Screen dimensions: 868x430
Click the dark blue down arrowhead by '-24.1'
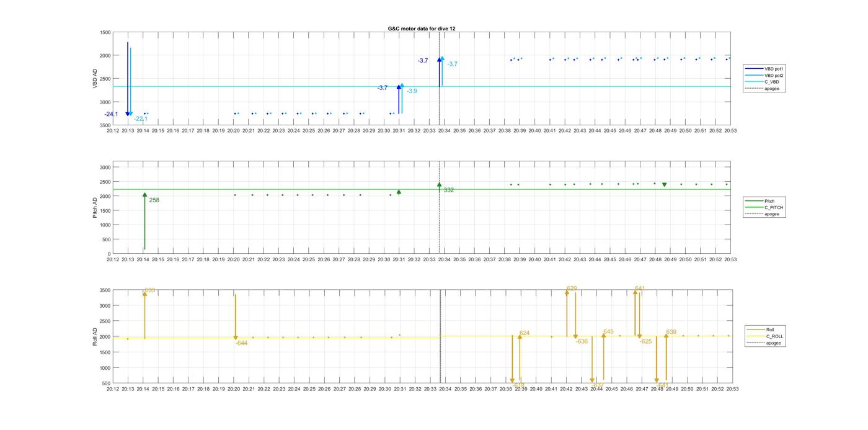click(128, 114)
